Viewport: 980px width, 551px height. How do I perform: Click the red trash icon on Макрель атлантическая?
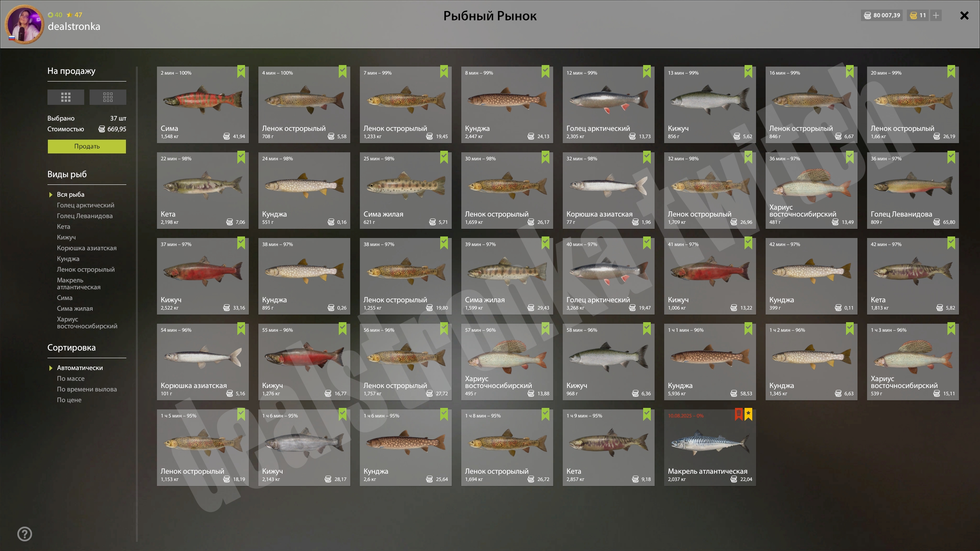pos(738,414)
